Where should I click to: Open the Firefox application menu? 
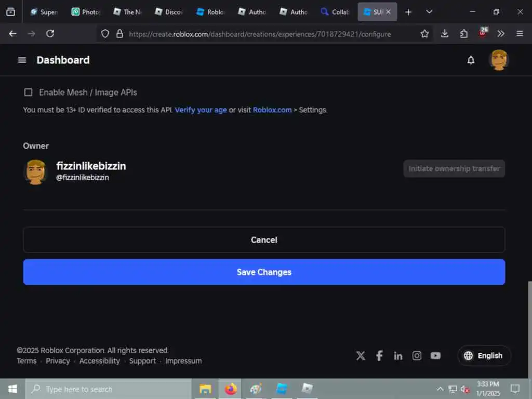pos(520,34)
